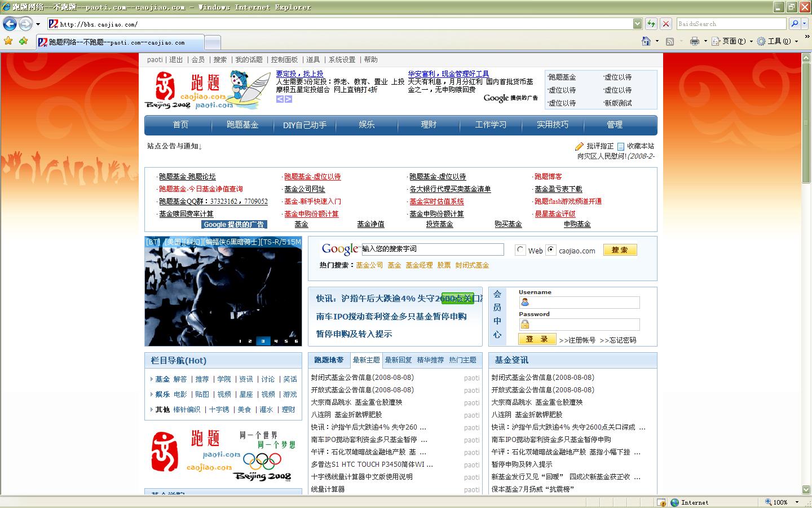Click the RSS feeds icon
This screenshot has height=508, width=812.
[x=670, y=41]
